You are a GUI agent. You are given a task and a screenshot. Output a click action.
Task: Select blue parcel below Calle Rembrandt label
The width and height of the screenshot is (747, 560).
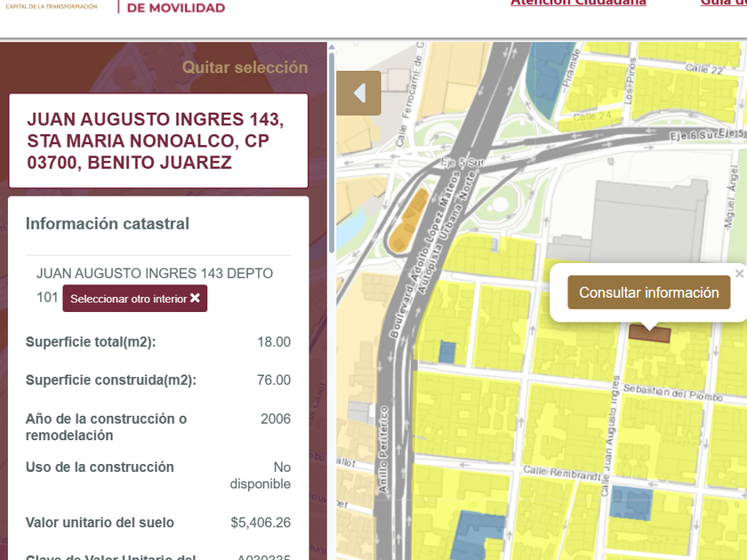pyautogui.click(x=631, y=503)
